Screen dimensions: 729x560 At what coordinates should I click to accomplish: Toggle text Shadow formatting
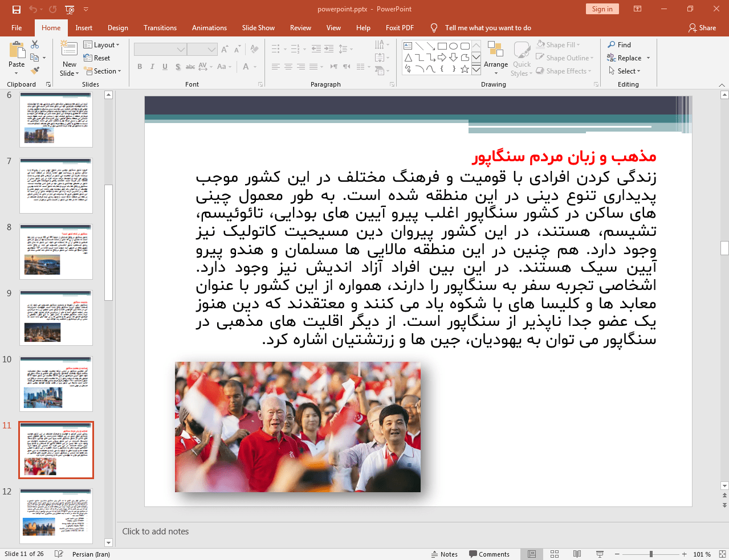coord(178,67)
